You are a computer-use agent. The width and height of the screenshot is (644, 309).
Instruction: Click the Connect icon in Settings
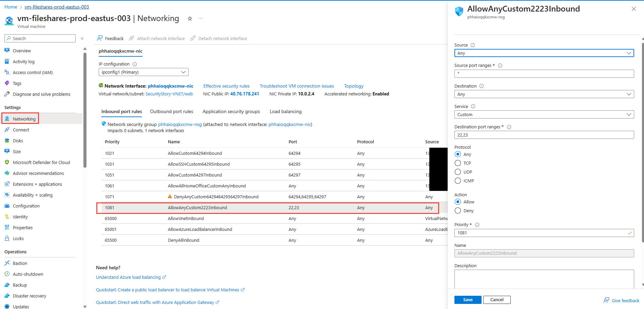point(7,130)
